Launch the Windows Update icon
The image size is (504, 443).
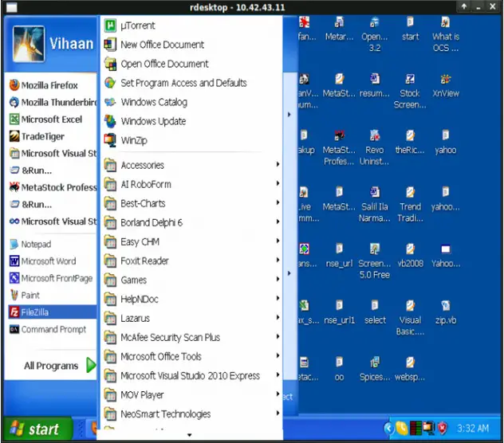[x=110, y=121]
